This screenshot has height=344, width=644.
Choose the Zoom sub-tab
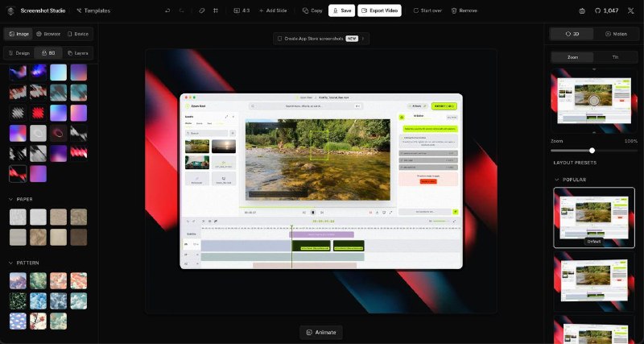(572, 57)
